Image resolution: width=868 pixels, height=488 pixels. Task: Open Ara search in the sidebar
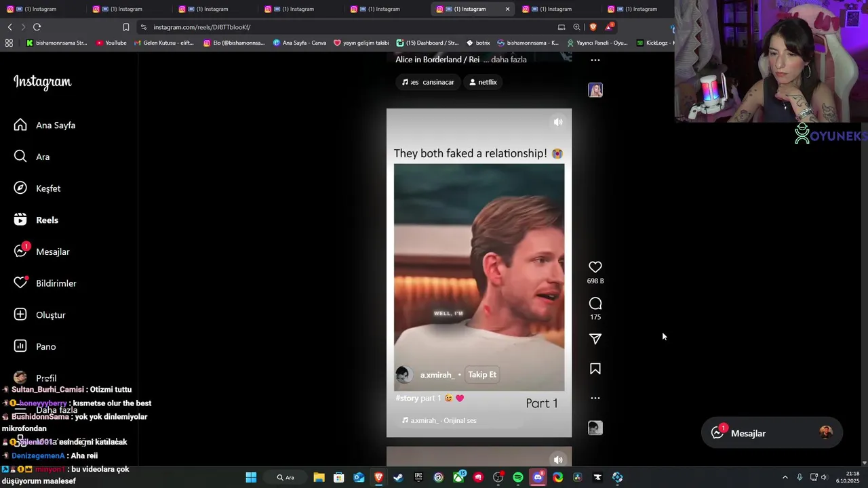[x=32, y=157]
